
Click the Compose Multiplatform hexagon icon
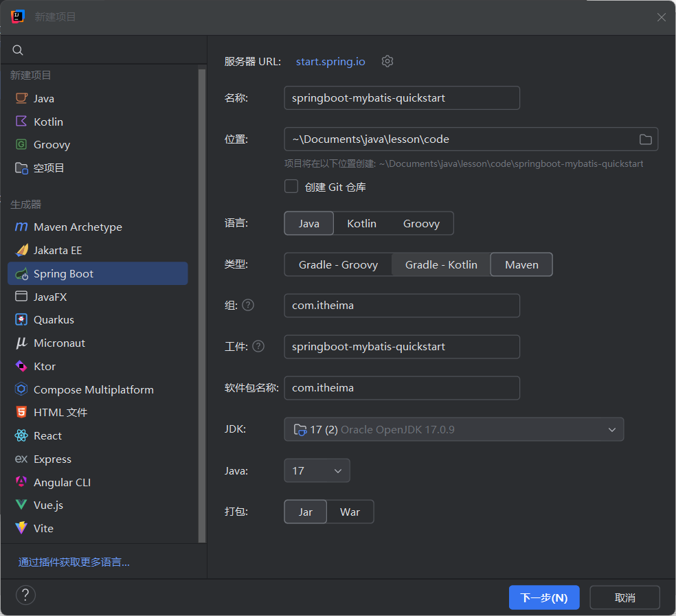pos(21,389)
